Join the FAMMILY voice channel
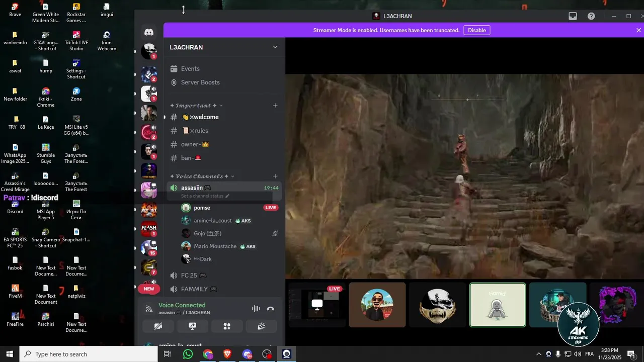Image resolution: width=644 pixels, height=362 pixels. (224, 289)
